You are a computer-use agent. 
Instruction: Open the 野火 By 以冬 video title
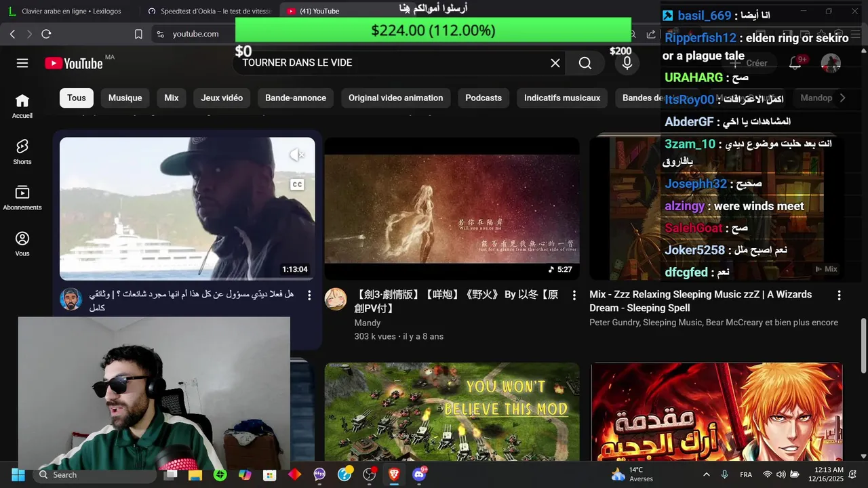(456, 301)
